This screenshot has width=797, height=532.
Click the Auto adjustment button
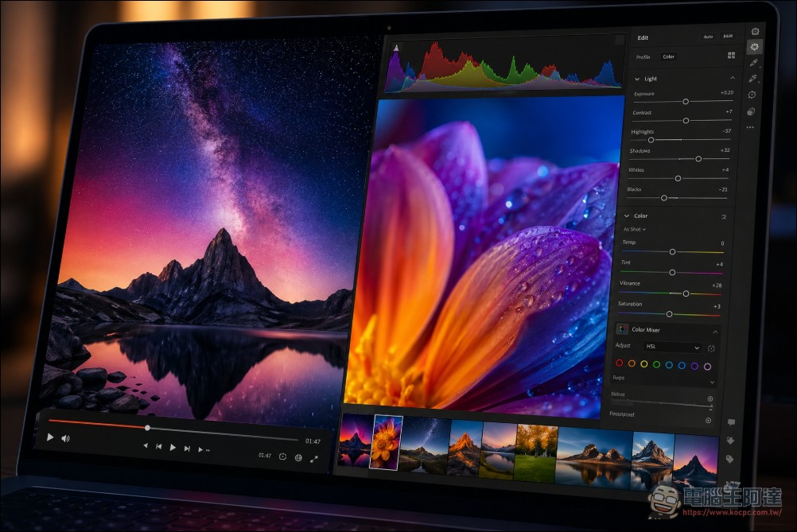pyautogui.click(x=709, y=37)
